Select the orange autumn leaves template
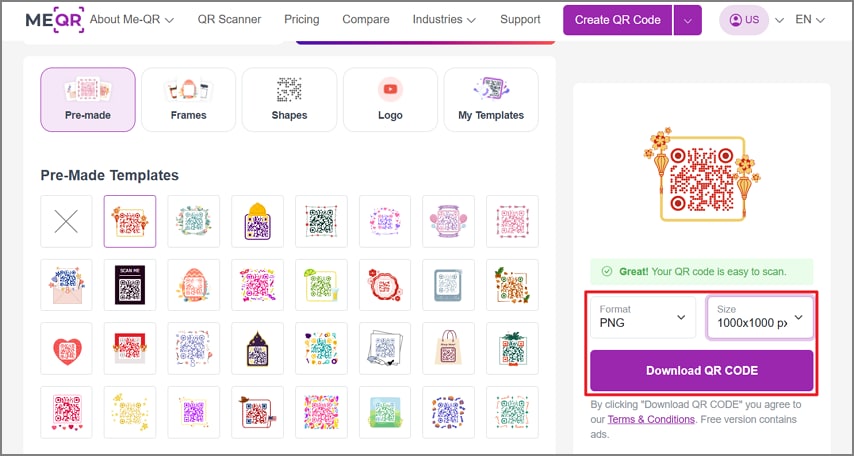 [512, 285]
